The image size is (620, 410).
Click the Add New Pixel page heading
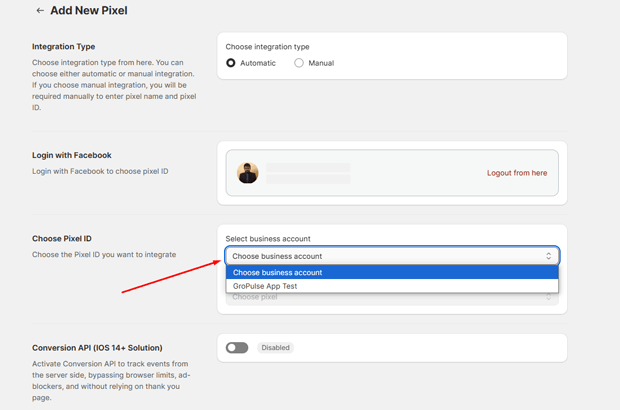tap(89, 11)
